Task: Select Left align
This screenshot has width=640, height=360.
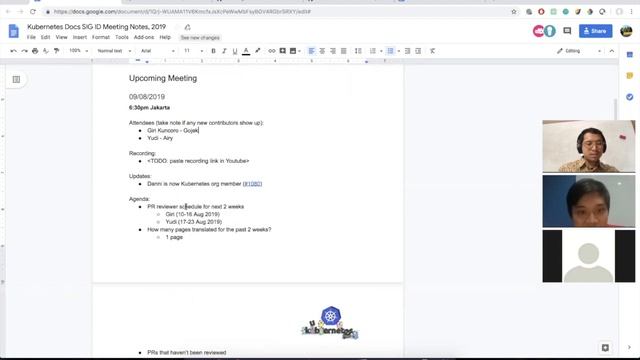Action: click(311, 51)
